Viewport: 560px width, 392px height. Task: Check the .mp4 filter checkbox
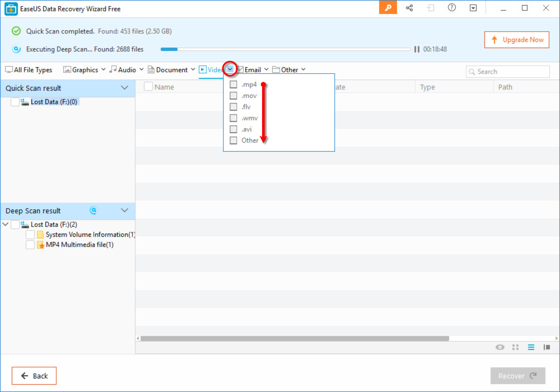(233, 84)
